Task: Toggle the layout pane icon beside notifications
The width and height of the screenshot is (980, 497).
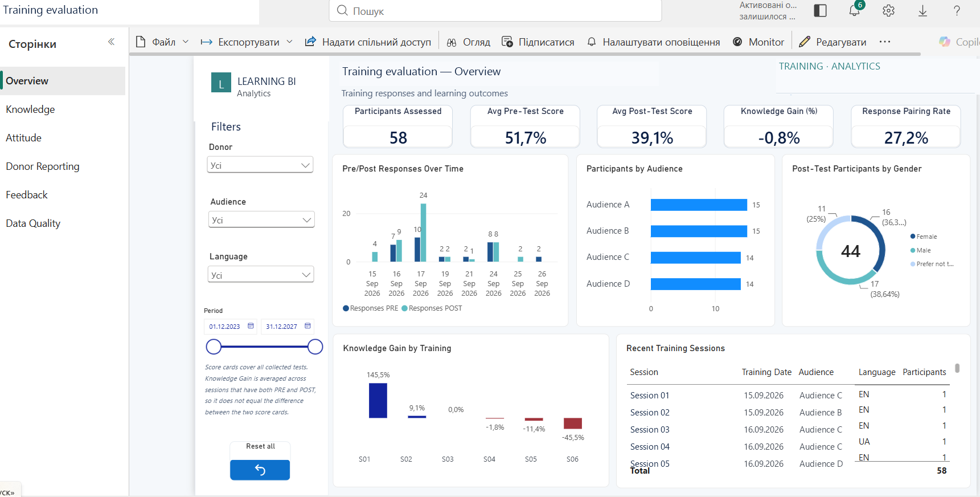Action: [820, 11]
